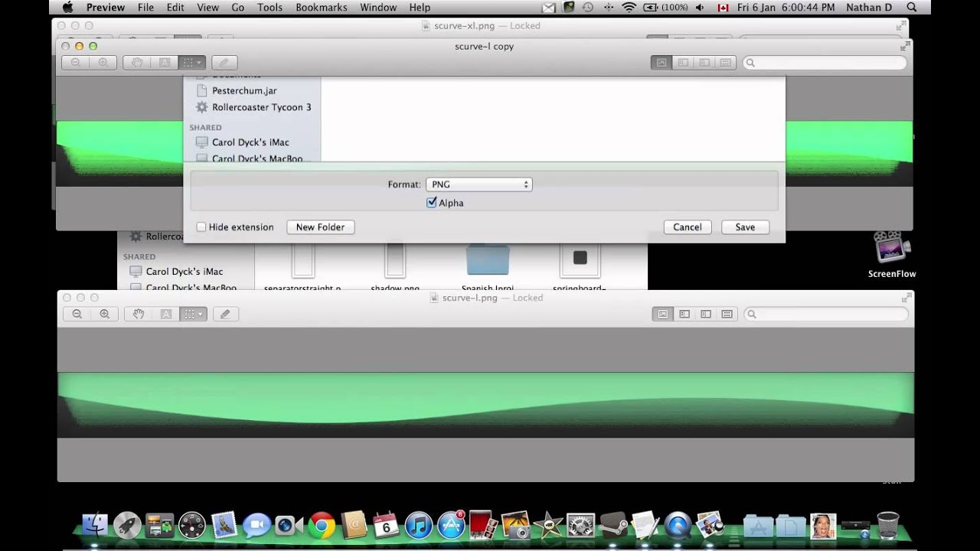Screen dimensions: 980x551
Task: Select Move hand tool in scurve-l copy window
Action: [x=137, y=63]
